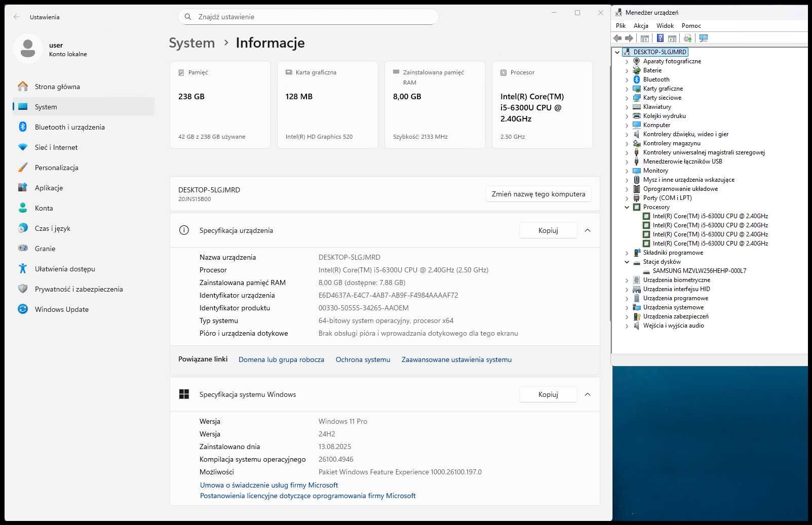Open Domena lub grupa robocza link
This screenshot has width=812, height=525.
point(281,359)
